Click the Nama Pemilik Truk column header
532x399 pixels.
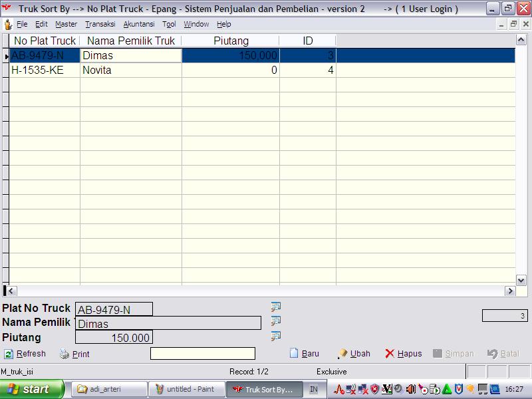(x=131, y=41)
